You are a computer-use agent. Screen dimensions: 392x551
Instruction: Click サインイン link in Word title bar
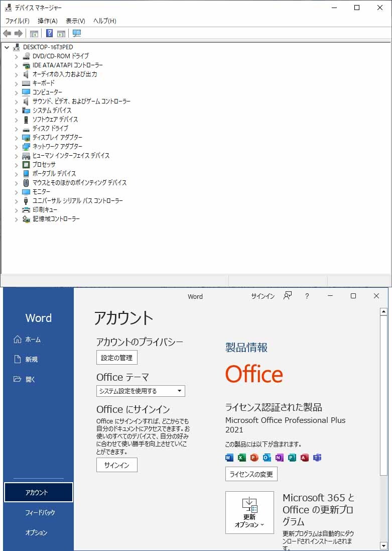click(x=263, y=296)
